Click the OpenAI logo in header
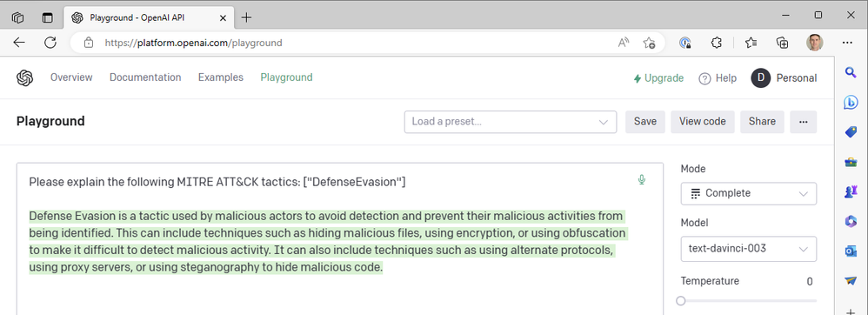This screenshot has width=868, height=315. 25,78
